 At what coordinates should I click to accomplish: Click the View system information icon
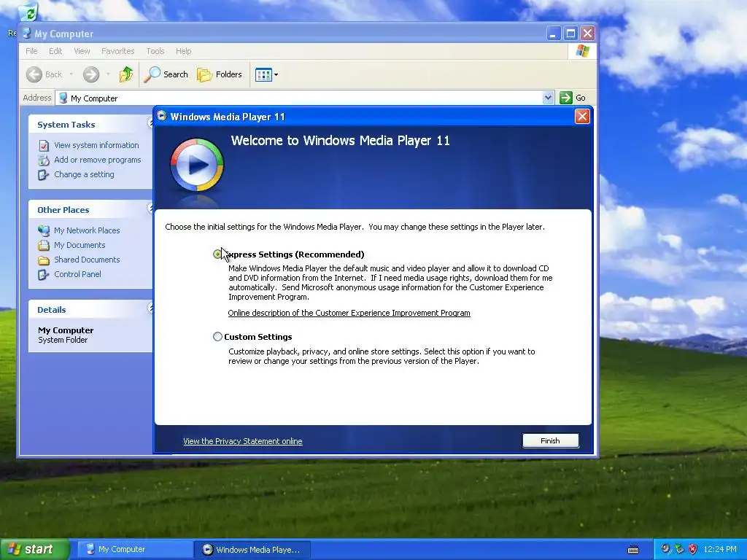[43, 145]
